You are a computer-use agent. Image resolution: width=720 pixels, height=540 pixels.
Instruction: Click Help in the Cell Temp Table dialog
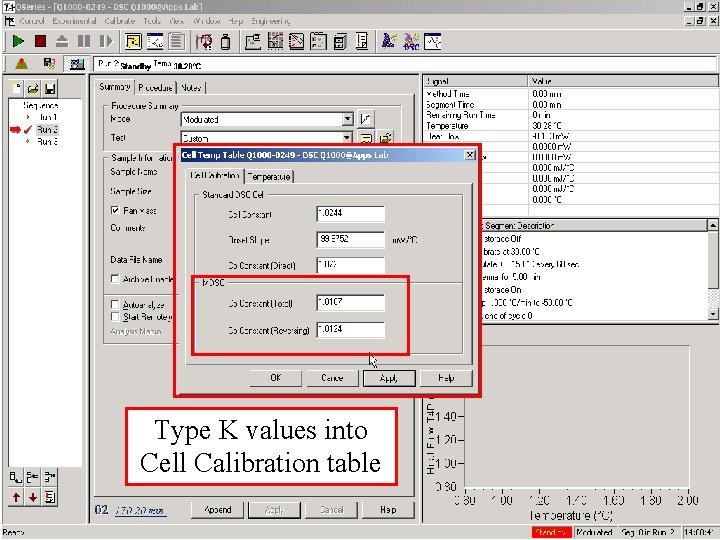446,378
